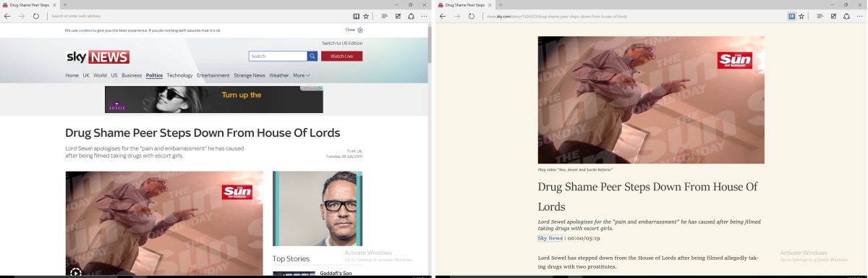This screenshot has width=868, height=278.
Task: Turn off active reading view in the beige article window
Action: click(791, 16)
